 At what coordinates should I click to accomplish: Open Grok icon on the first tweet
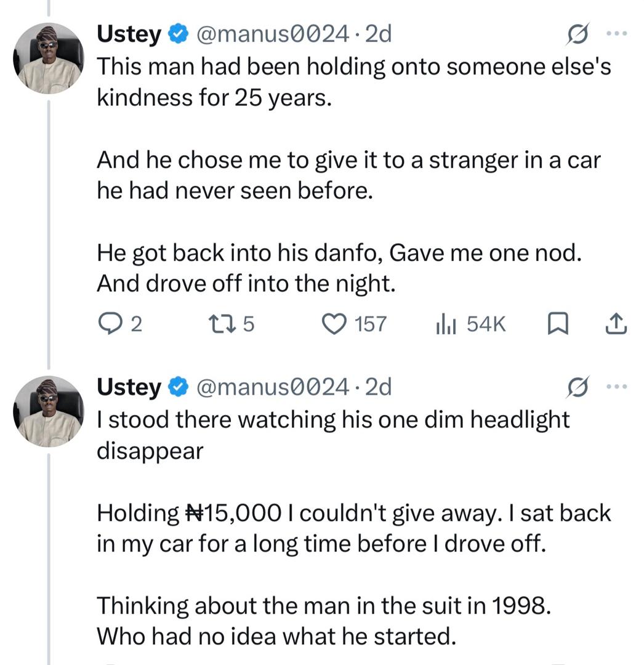click(x=578, y=34)
